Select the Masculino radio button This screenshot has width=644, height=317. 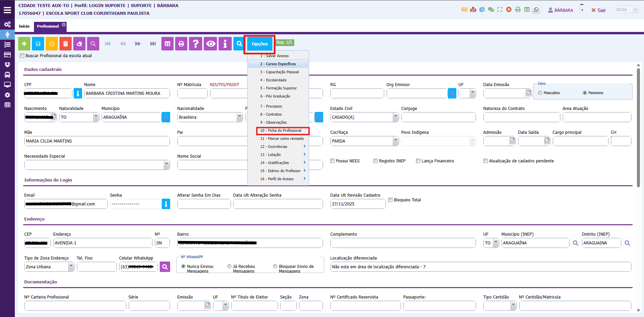tap(540, 93)
